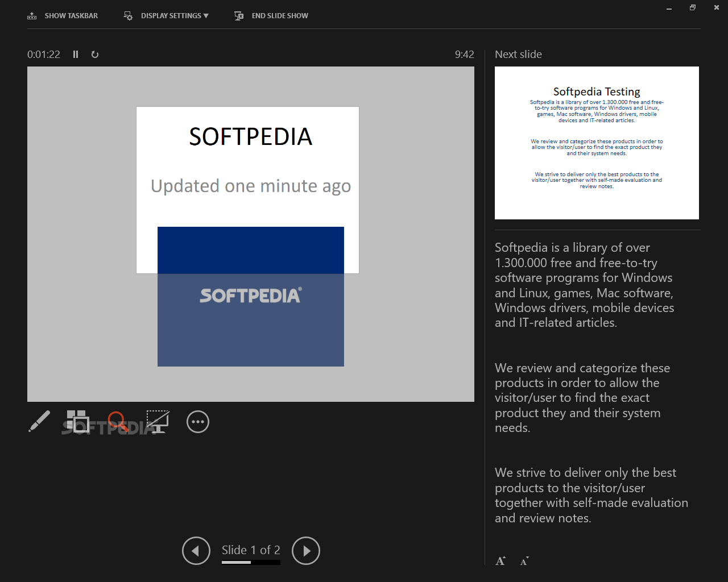Restart the presentation timer

[x=95, y=55]
